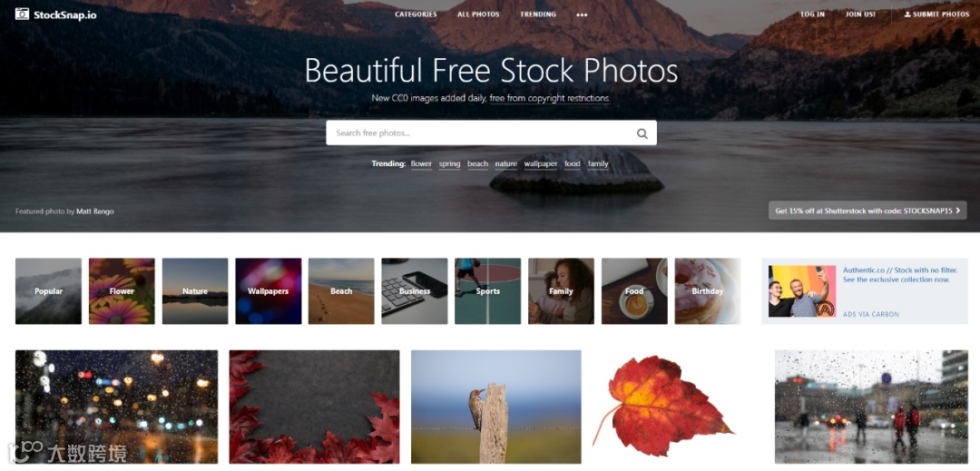This screenshot has height=471, width=980.
Task: Click the search magnifier icon
Action: point(642,133)
